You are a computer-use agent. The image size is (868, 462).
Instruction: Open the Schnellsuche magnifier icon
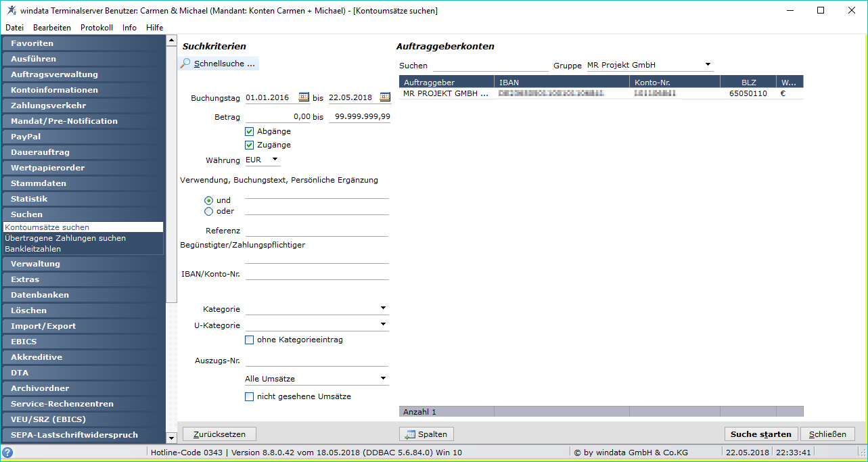click(x=185, y=64)
